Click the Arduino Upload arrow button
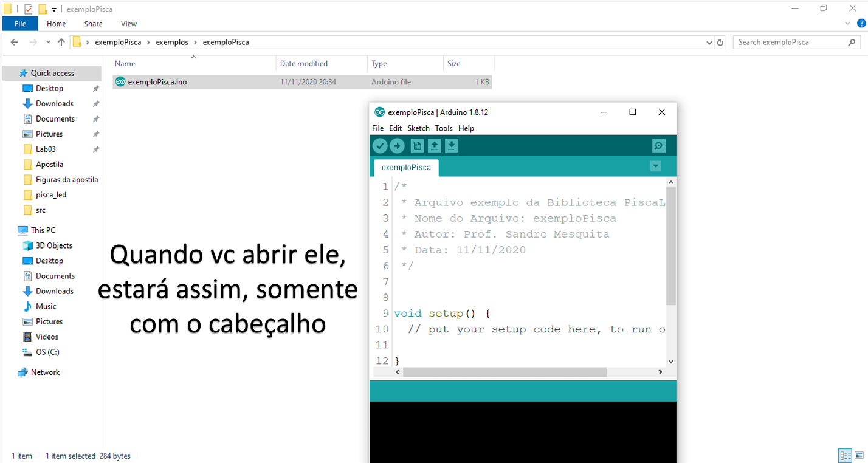 pos(397,146)
